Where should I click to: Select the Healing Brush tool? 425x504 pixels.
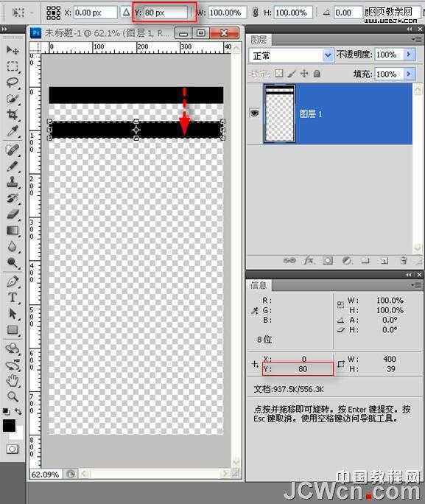click(13, 150)
